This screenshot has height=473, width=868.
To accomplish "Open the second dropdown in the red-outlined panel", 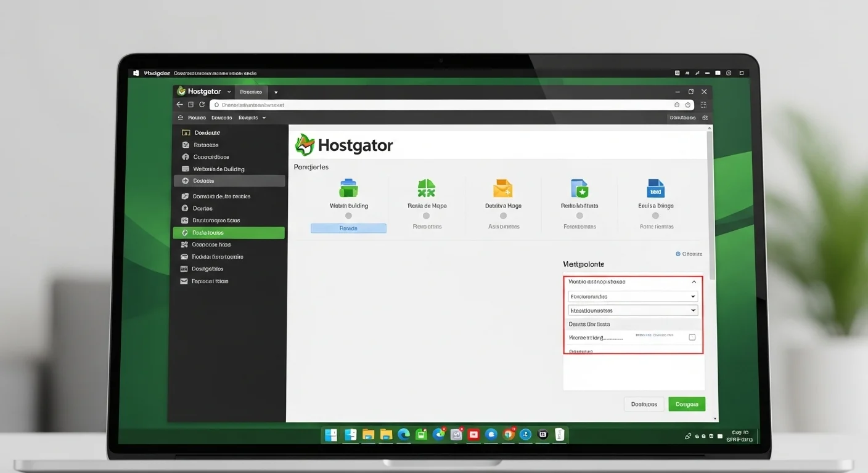I will (633, 311).
